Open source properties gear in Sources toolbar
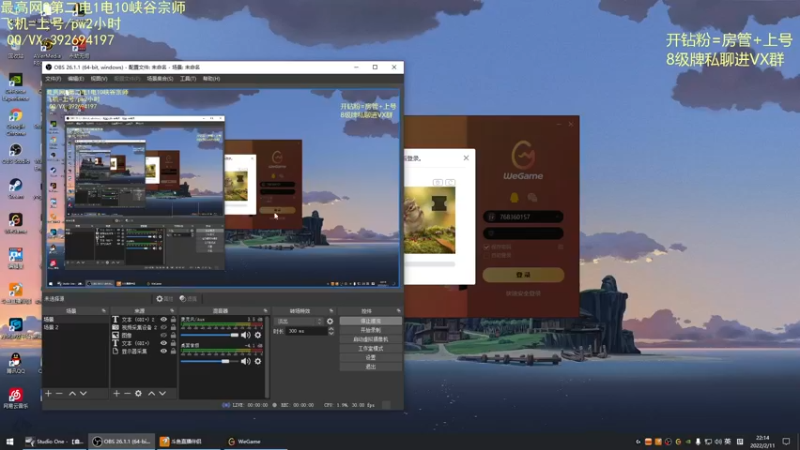This screenshot has height=450, width=800. (138, 393)
